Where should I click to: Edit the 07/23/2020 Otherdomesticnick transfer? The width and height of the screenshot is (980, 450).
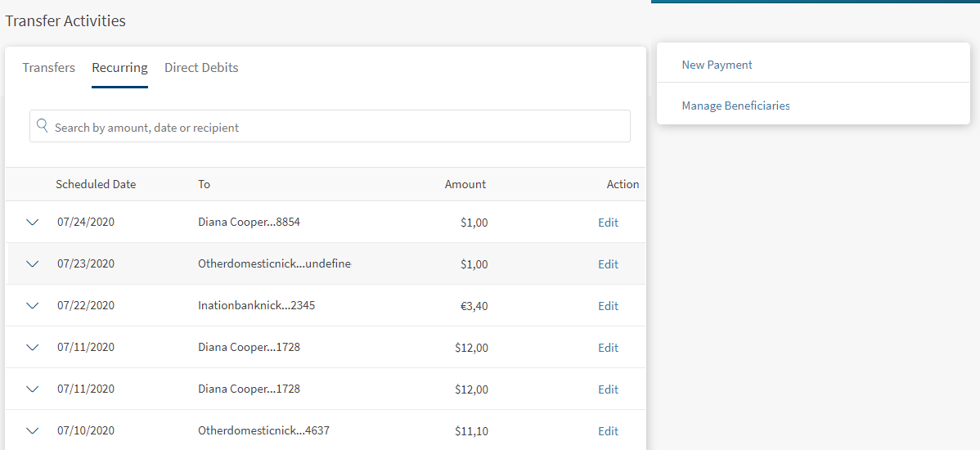point(608,264)
